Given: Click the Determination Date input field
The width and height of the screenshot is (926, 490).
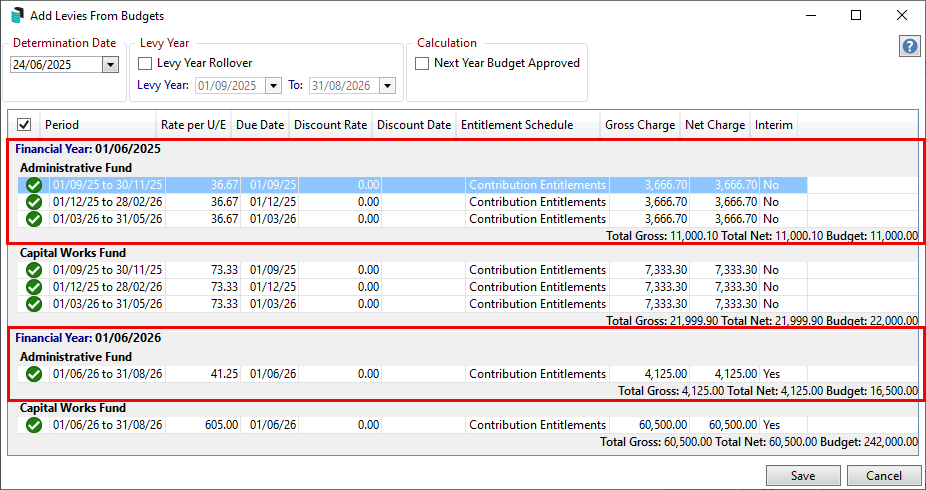Looking at the screenshot, I should coord(55,65).
